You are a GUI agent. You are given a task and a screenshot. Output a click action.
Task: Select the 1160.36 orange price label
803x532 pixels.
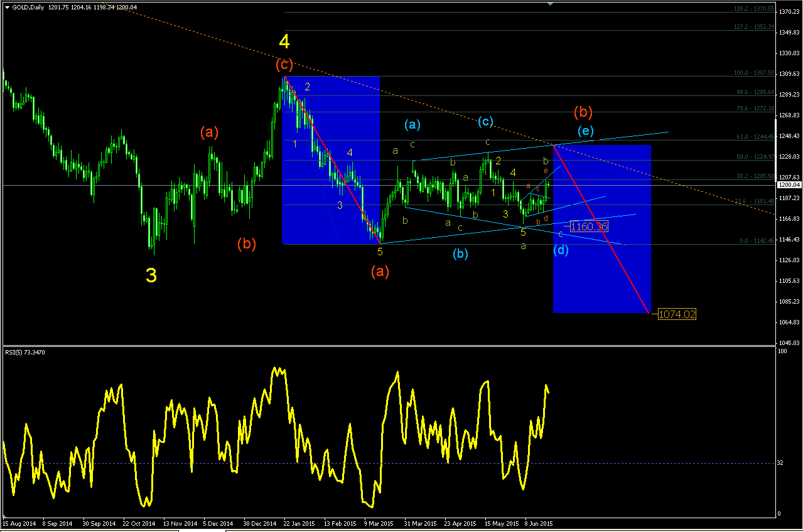click(x=589, y=226)
